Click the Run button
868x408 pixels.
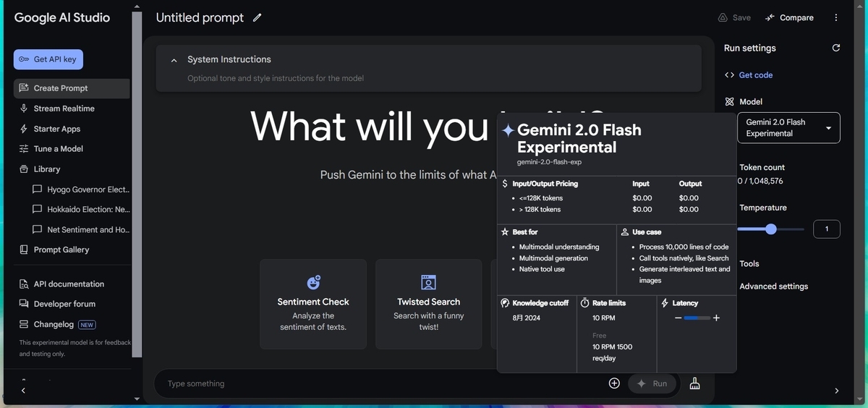(652, 383)
